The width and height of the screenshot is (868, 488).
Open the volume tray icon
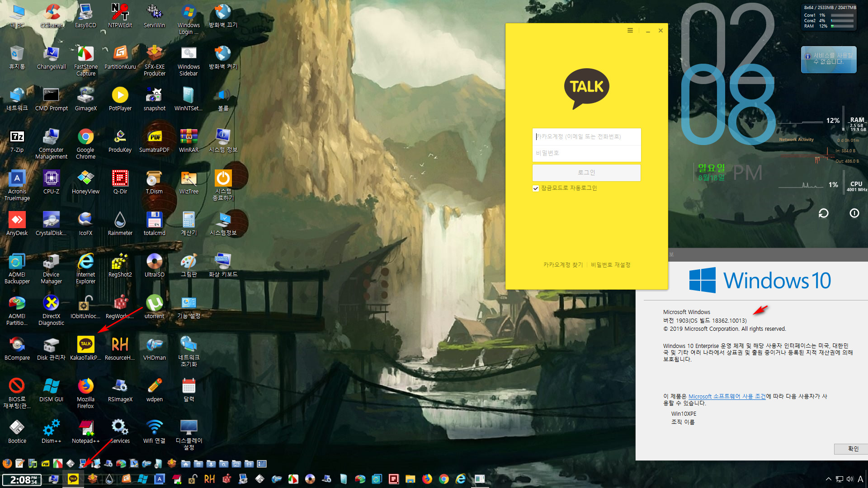(849, 479)
